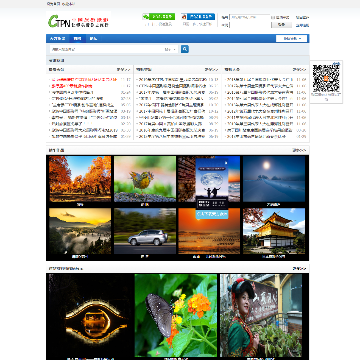The height and width of the screenshot is (360, 360).
Task: Click the blue login button with orange icon
Action: coord(198,17)
